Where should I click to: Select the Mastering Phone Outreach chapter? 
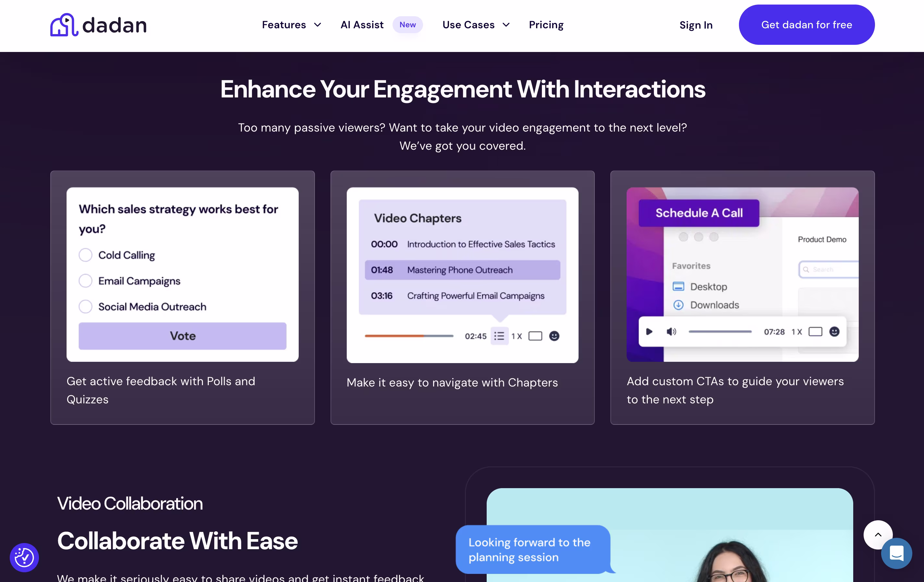[x=462, y=270]
